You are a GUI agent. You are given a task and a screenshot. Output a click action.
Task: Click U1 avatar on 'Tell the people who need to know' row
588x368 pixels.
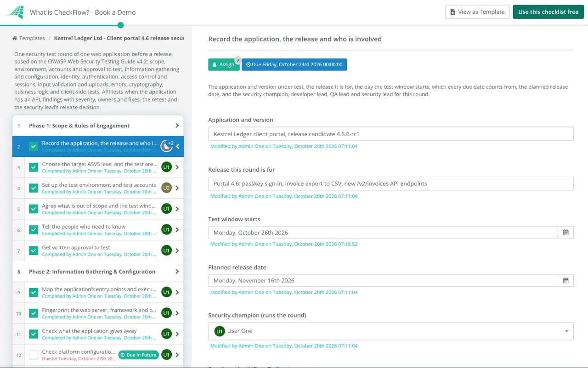(x=166, y=230)
